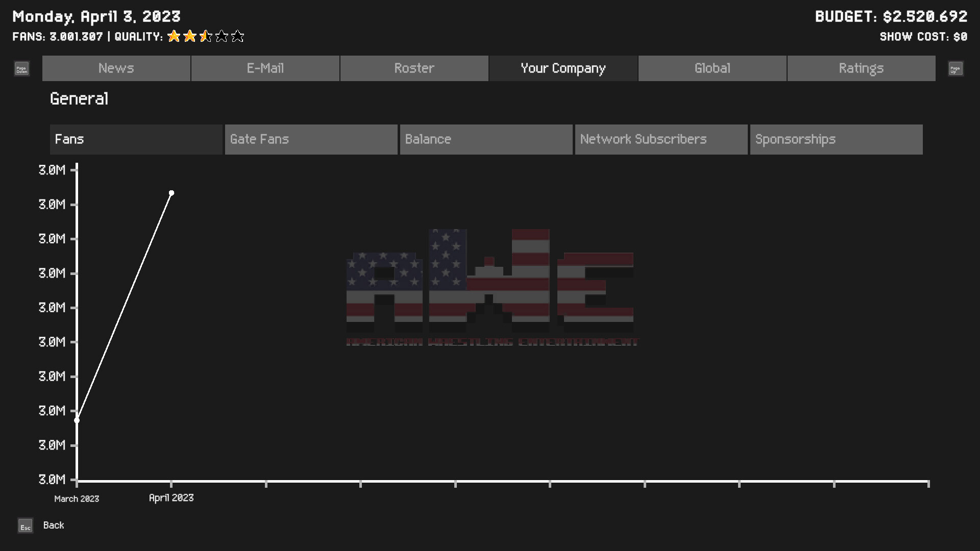Viewport: 980px width, 551px height.
Task: Open the Balance statistics view
Action: click(x=486, y=139)
